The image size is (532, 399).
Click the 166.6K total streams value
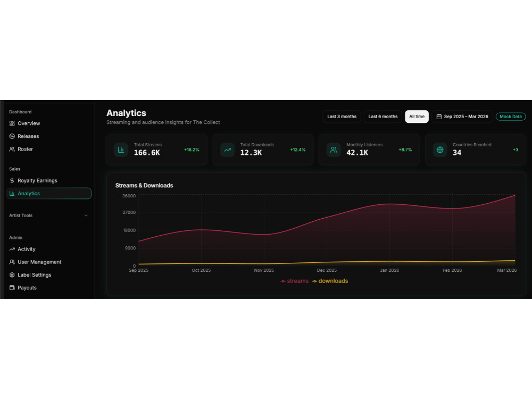click(x=147, y=153)
